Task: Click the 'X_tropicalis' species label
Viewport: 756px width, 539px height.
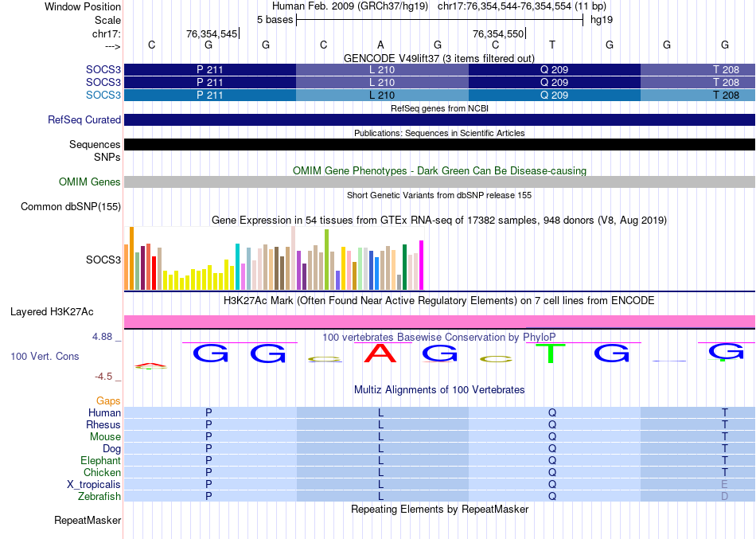Action: 94,485
